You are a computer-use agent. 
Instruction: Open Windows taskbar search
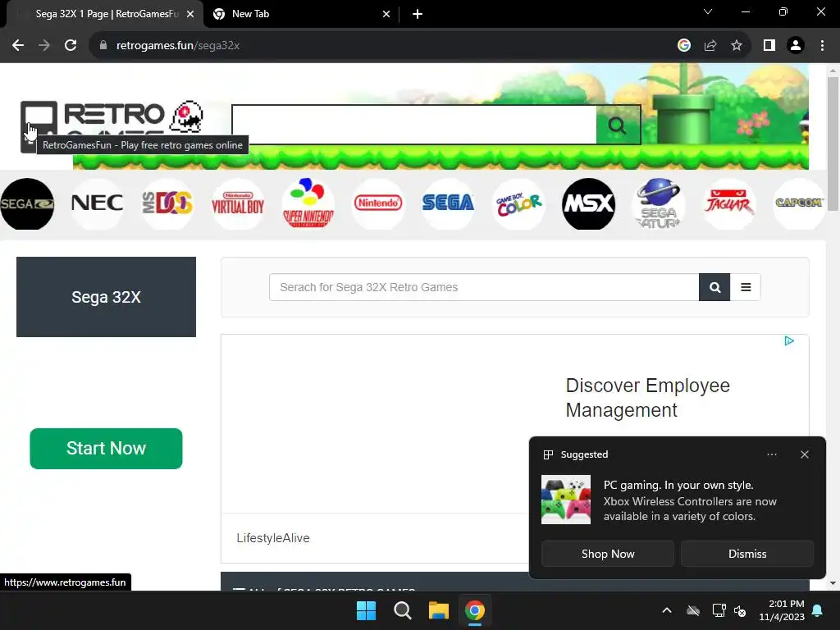pos(402,610)
